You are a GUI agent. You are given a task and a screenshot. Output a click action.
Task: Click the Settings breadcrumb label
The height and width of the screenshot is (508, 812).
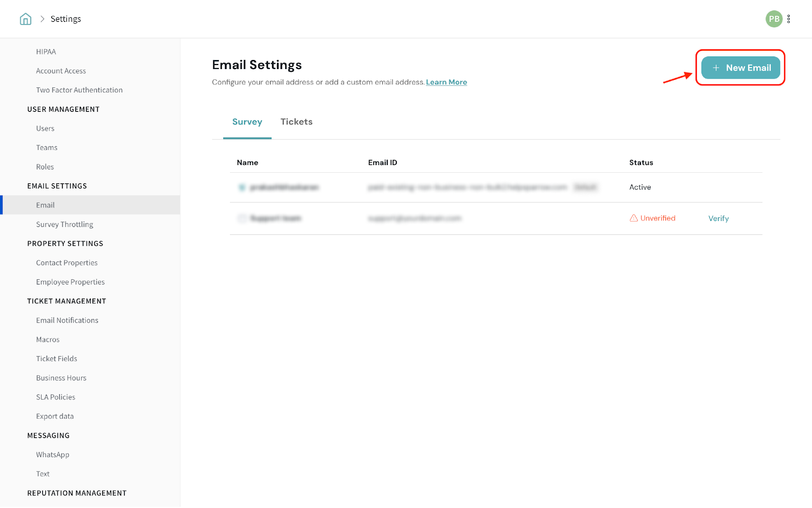[65, 19]
